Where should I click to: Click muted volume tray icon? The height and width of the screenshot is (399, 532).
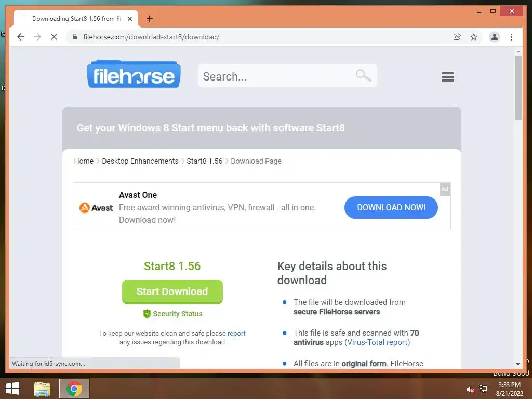point(470,389)
